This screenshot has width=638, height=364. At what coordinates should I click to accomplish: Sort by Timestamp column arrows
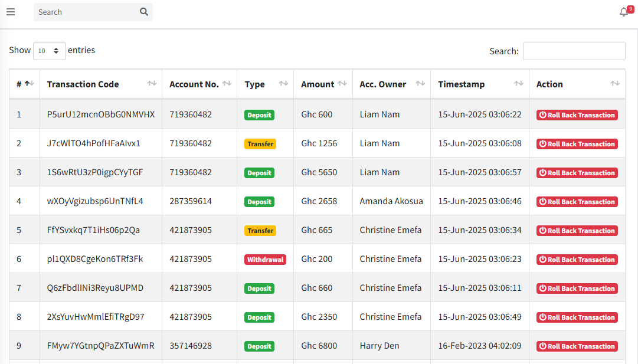tap(519, 84)
